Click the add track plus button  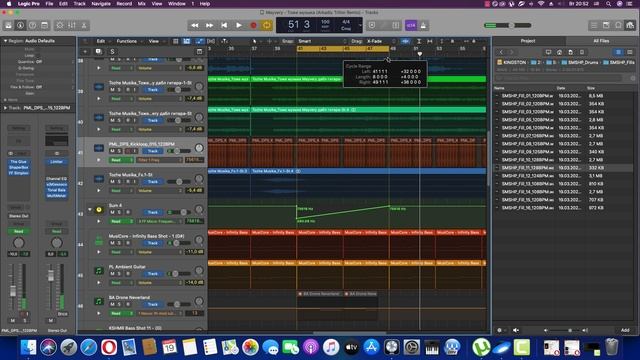coord(85,52)
